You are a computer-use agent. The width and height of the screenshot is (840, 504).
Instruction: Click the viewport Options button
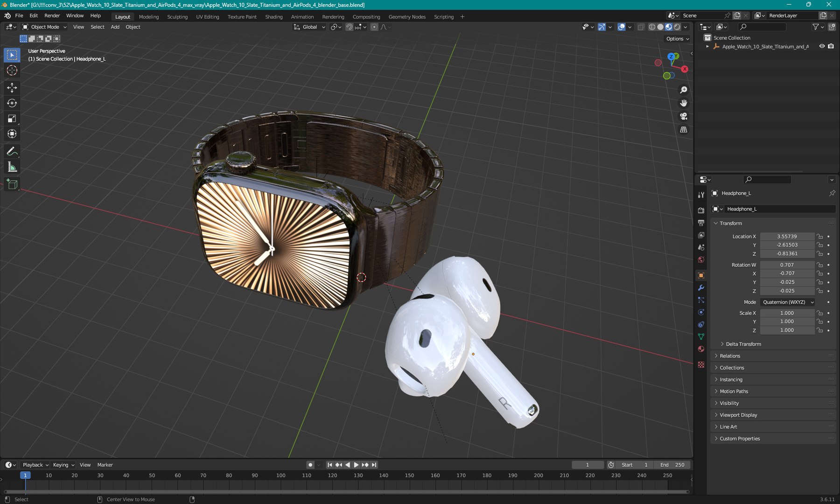pyautogui.click(x=678, y=39)
